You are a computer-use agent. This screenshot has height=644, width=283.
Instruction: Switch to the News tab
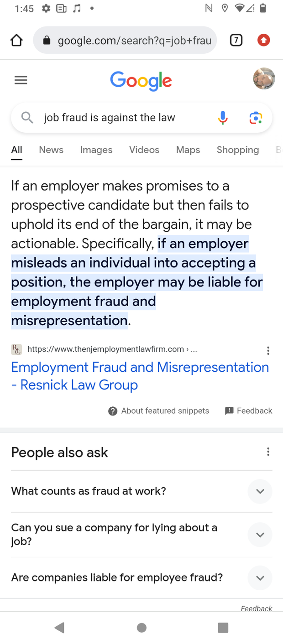[51, 150]
